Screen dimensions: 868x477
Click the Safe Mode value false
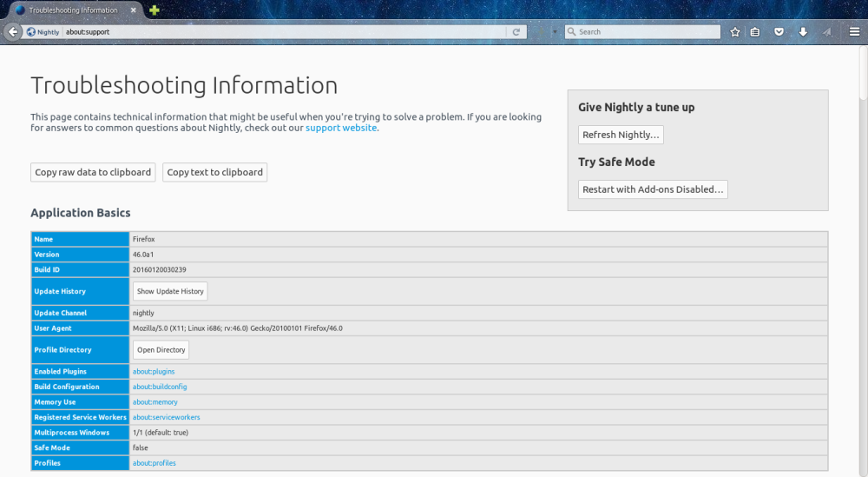[x=140, y=447]
